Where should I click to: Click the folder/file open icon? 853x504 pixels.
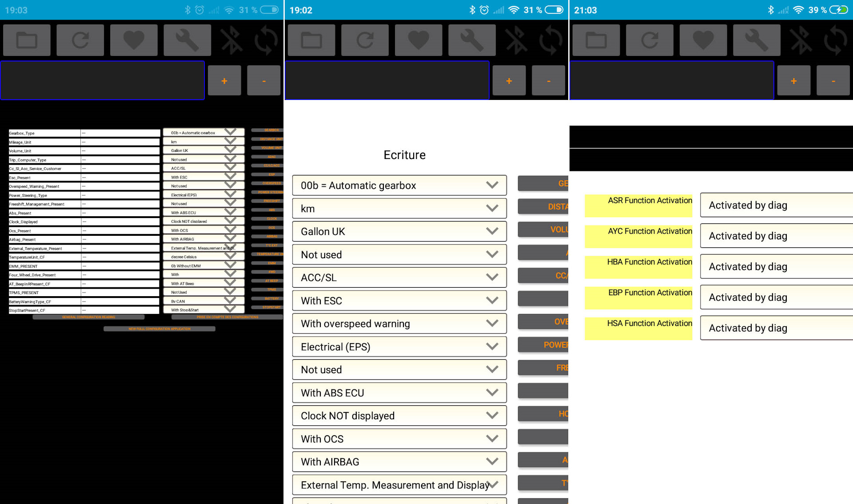pyautogui.click(x=29, y=40)
